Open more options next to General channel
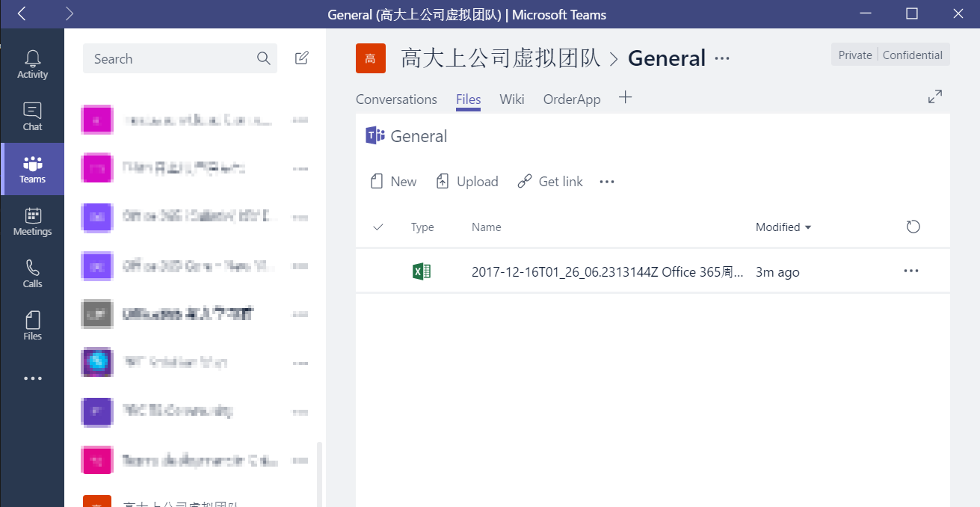 [x=721, y=58]
